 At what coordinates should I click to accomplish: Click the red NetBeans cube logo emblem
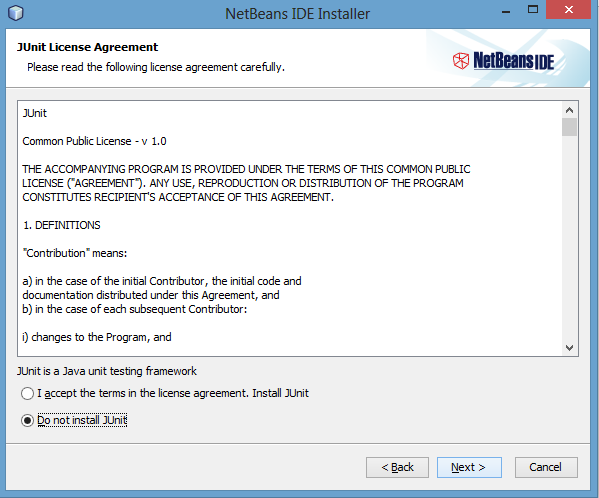click(461, 61)
